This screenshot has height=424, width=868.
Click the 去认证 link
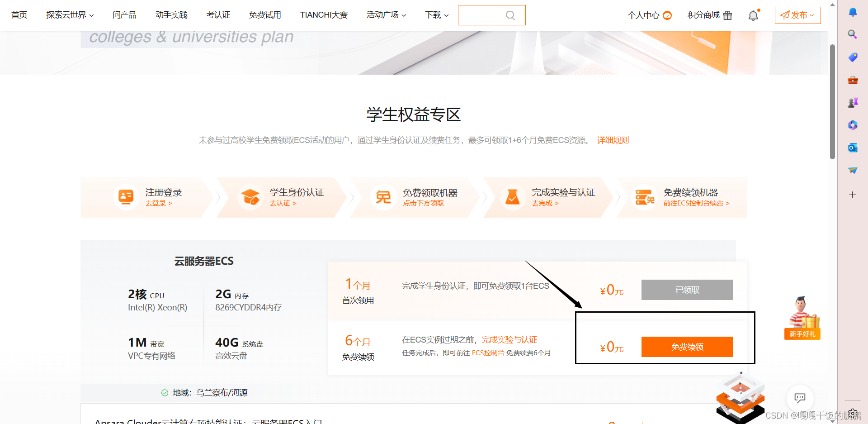283,203
